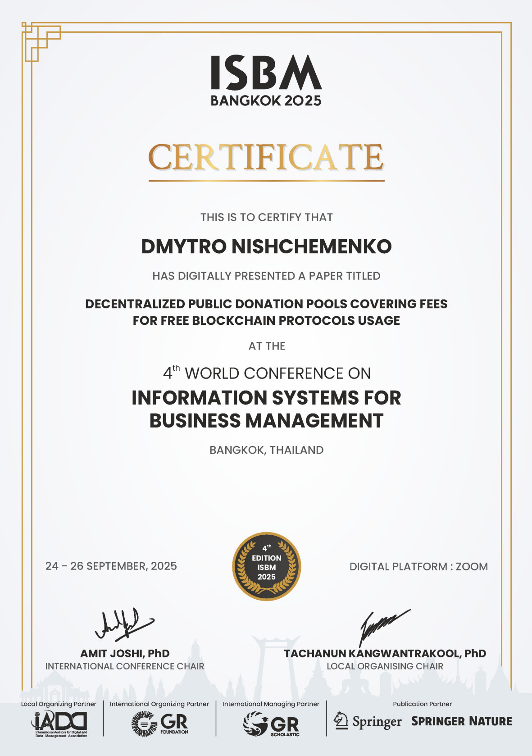The height and width of the screenshot is (756, 532).
Task: Click 'BANGKOK, THAILAND' location text
Action: click(x=266, y=450)
